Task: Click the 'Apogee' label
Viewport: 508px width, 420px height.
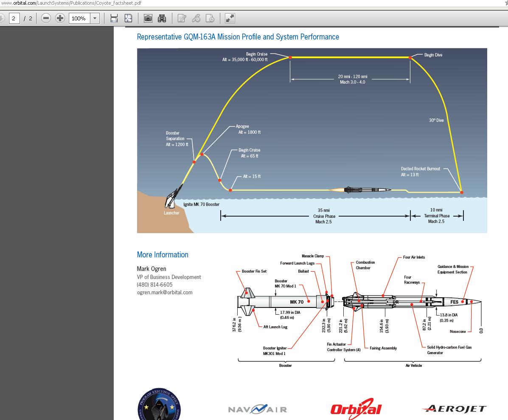Action: point(242,127)
